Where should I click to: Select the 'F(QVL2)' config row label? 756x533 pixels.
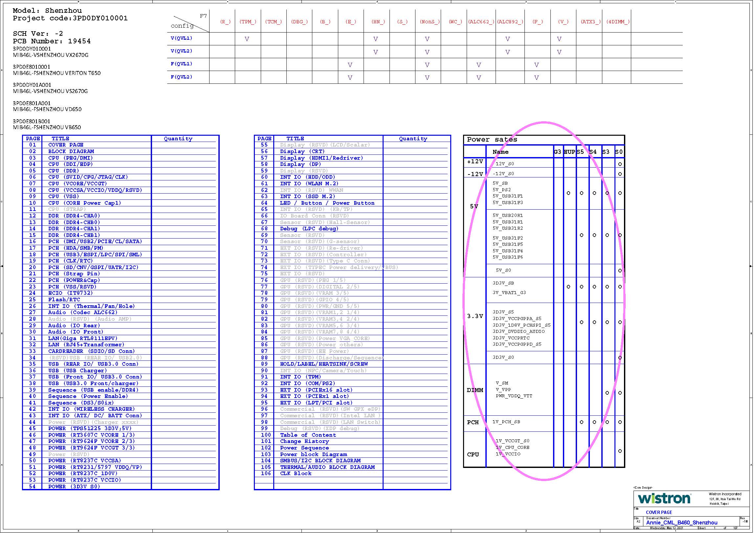(x=182, y=78)
